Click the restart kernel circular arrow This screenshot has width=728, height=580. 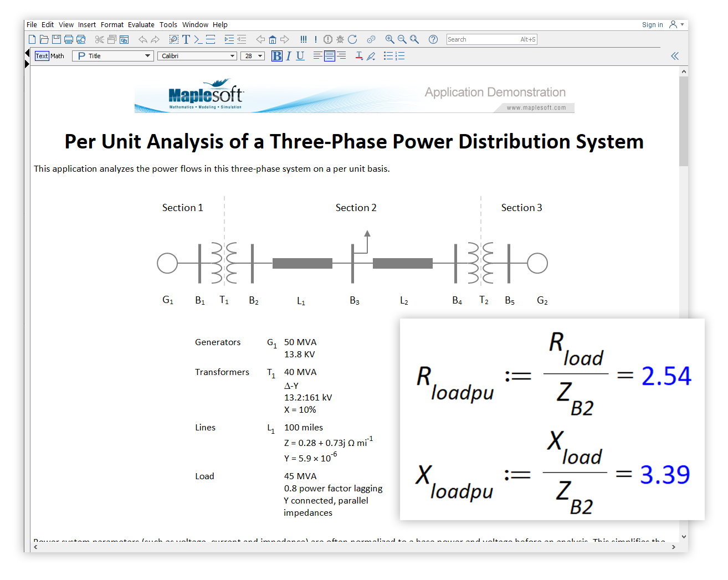tap(352, 39)
